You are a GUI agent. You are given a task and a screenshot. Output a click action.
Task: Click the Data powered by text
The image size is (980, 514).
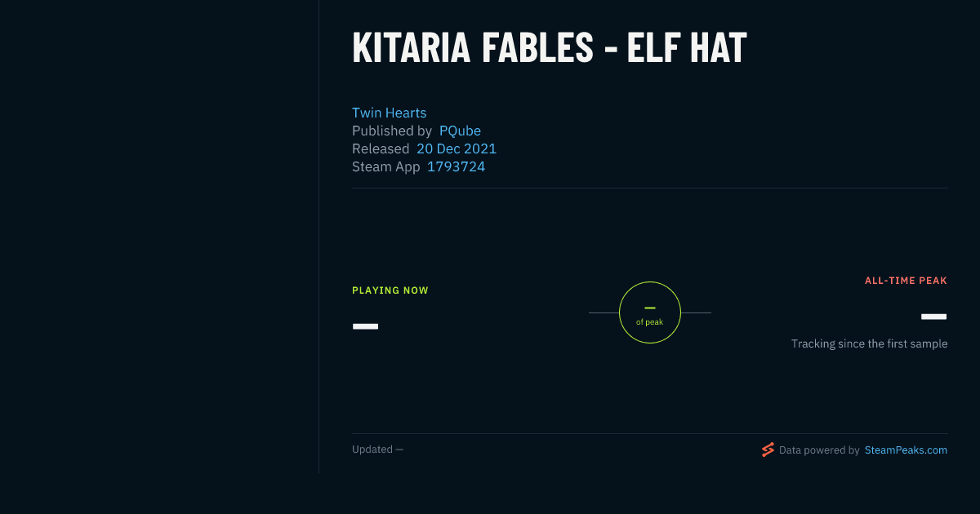(819, 450)
